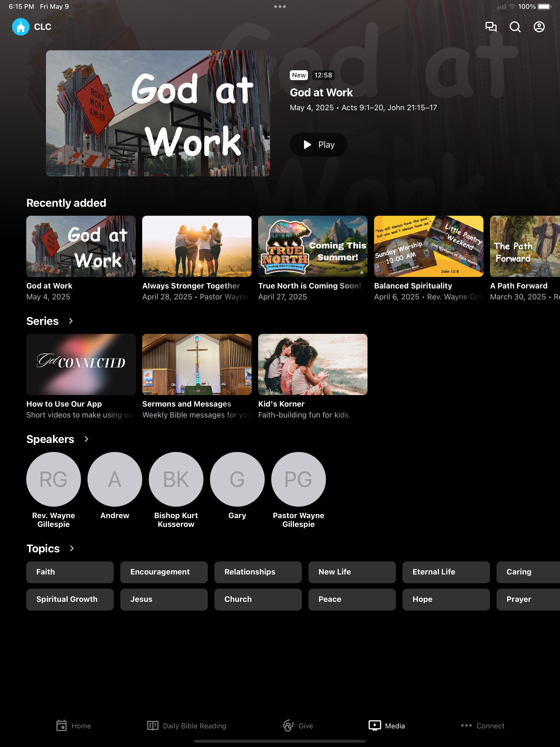This screenshot has height=747, width=560.
Task: Choose the Spiritual Growth topic
Action: (70, 599)
